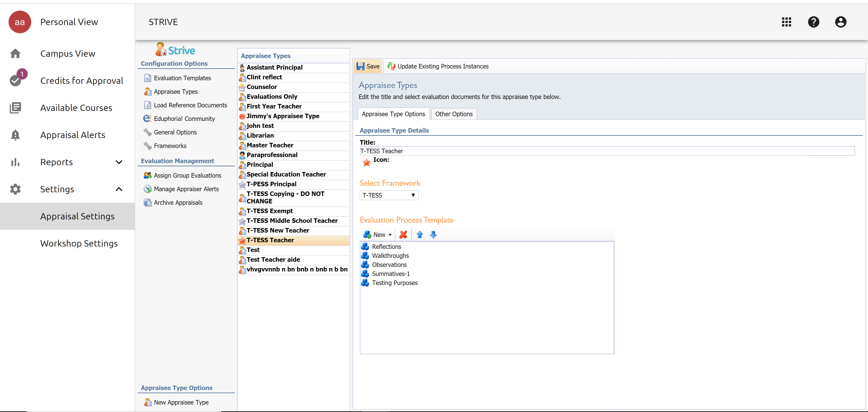Screen dimensions: 868x412
Task: Open the user account profile icon
Action: [840, 22]
